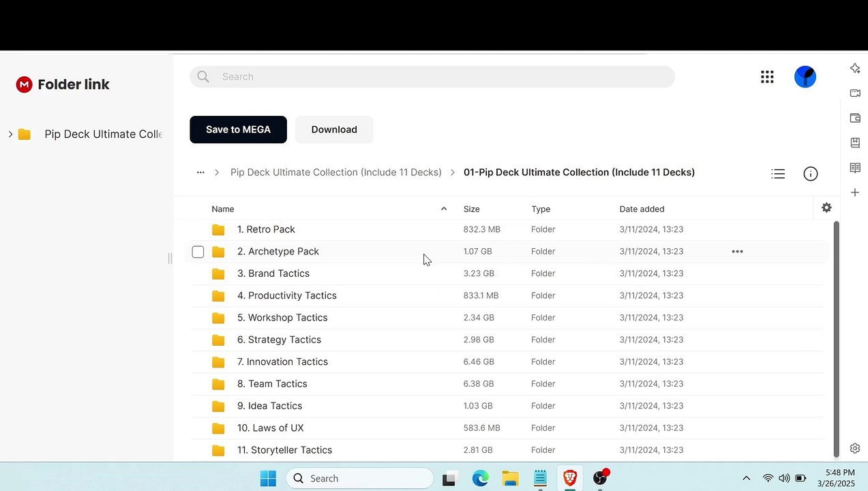
Task: Launch Microsoft Edge from taskbar
Action: coord(481,479)
